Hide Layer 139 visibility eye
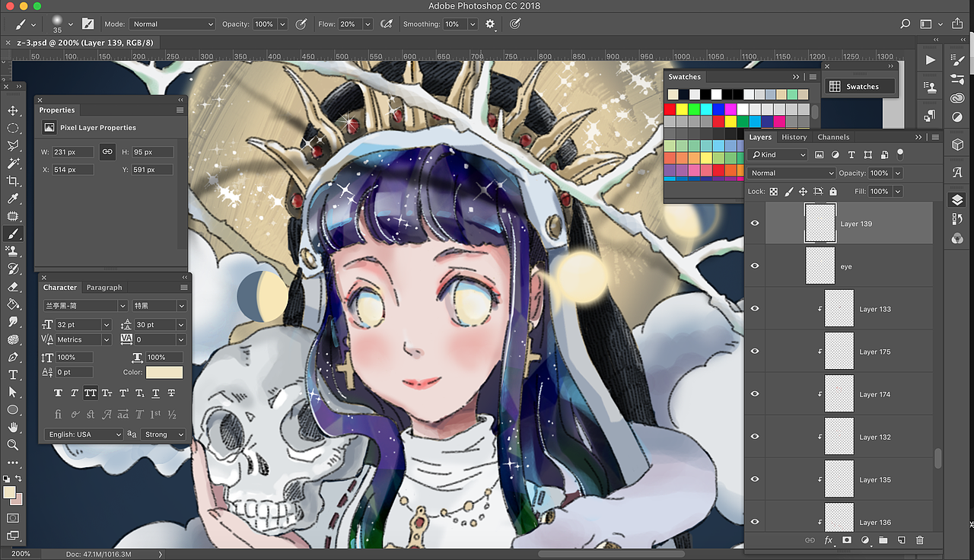The width and height of the screenshot is (974, 560). [755, 223]
